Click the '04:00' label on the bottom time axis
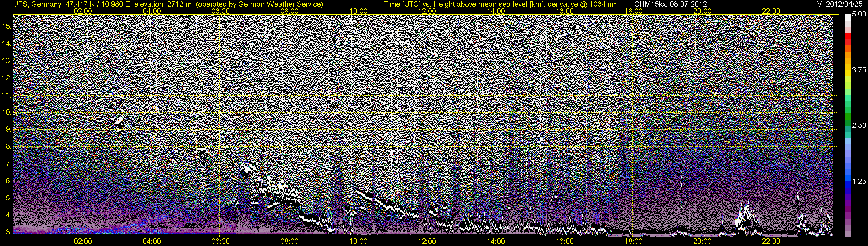This screenshot has width=868, height=246. 152,241
